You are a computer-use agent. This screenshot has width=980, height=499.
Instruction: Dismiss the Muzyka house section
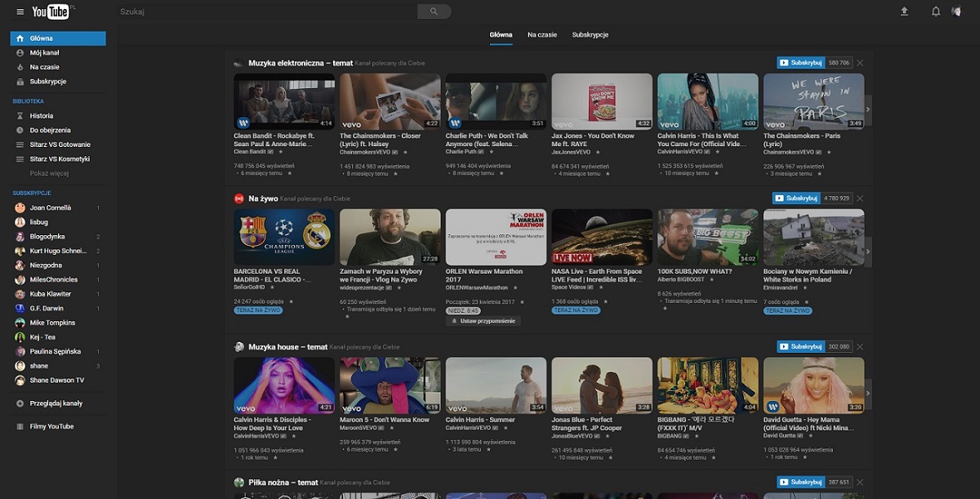(x=860, y=347)
